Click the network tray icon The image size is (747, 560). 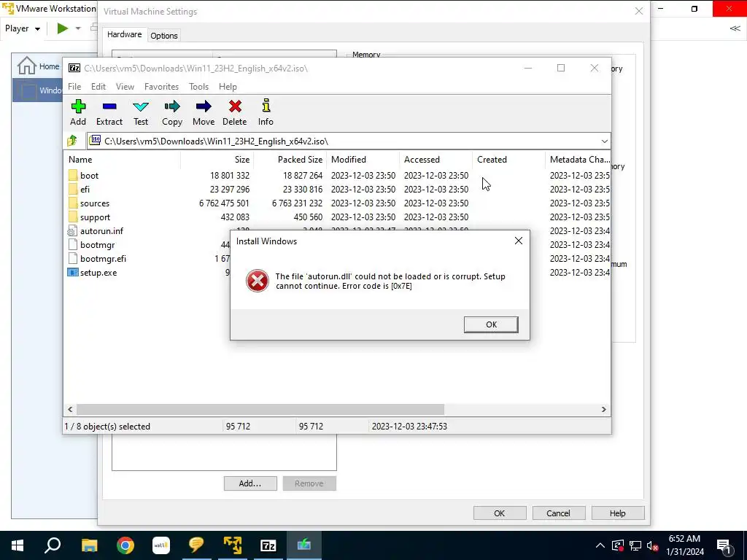pos(635,545)
